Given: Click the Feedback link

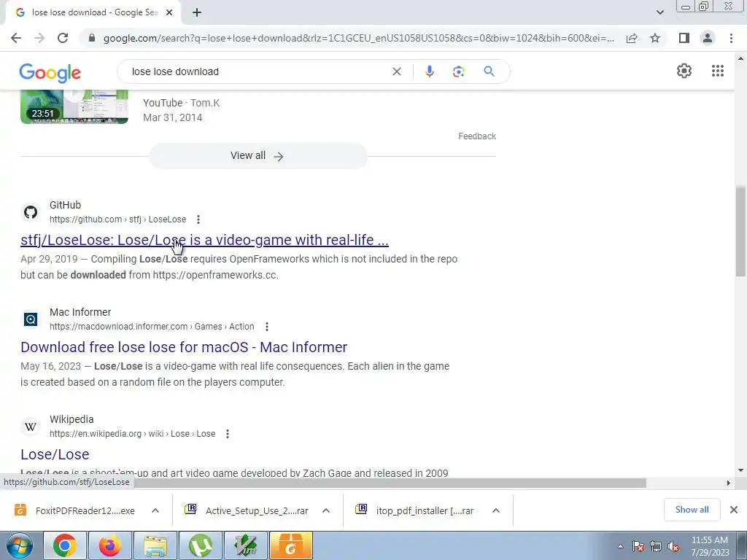Looking at the screenshot, I should coord(477,136).
